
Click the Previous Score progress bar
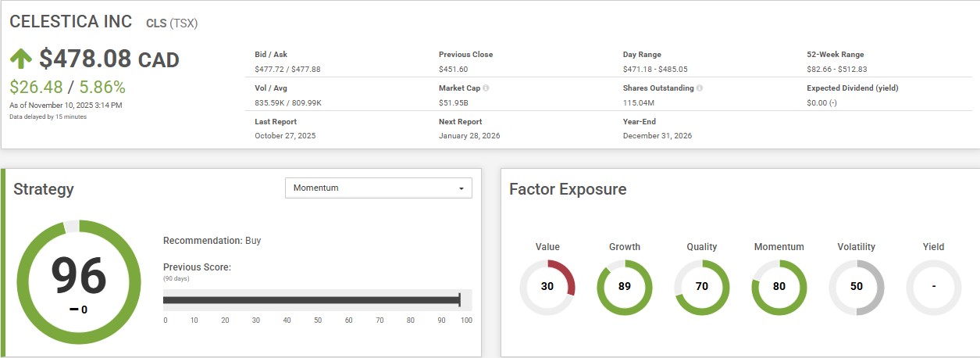312,300
